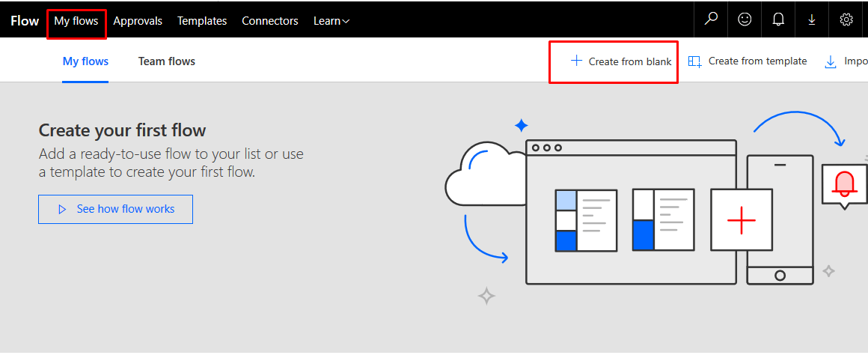Select the My flows tab
Screen dimensions: 868x364
tap(85, 61)
